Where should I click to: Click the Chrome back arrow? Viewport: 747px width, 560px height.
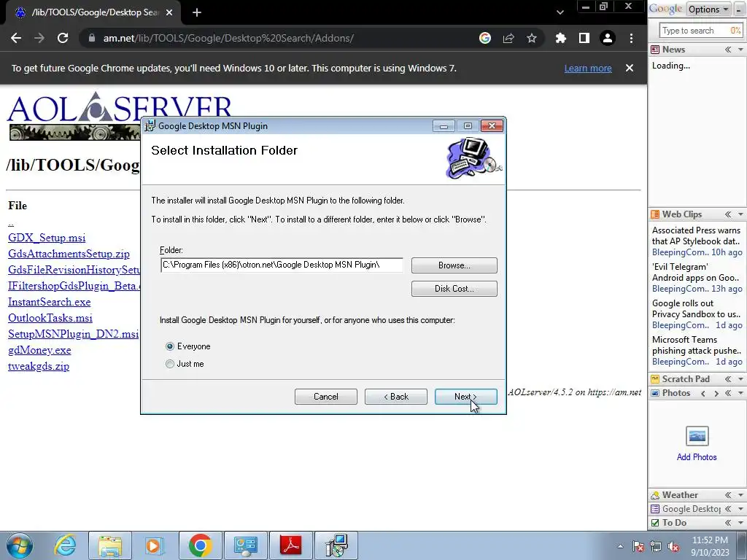click(16, 38)
